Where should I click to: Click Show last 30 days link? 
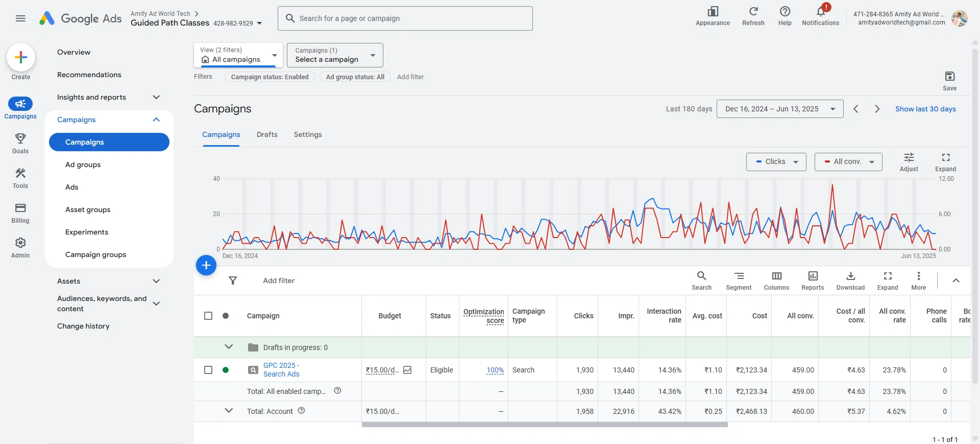tap(925, 109)
